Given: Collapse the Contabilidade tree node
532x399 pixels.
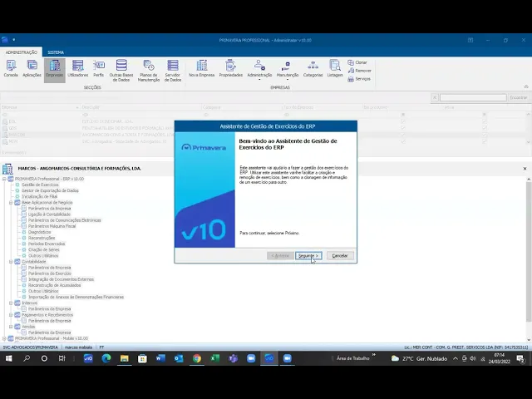Looking at the screenshot, I should (x=11, y=262).
